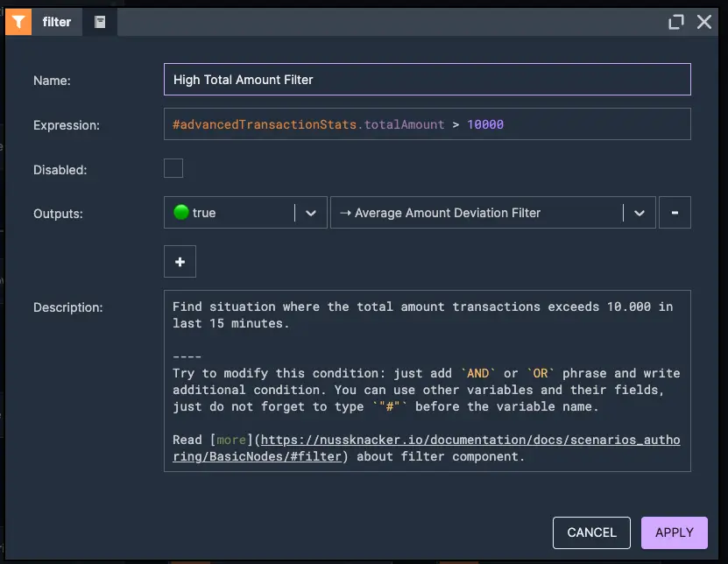Select the filter tab label
The height and width of the screenshot is (564, 728).
click(x=57, y=22)
